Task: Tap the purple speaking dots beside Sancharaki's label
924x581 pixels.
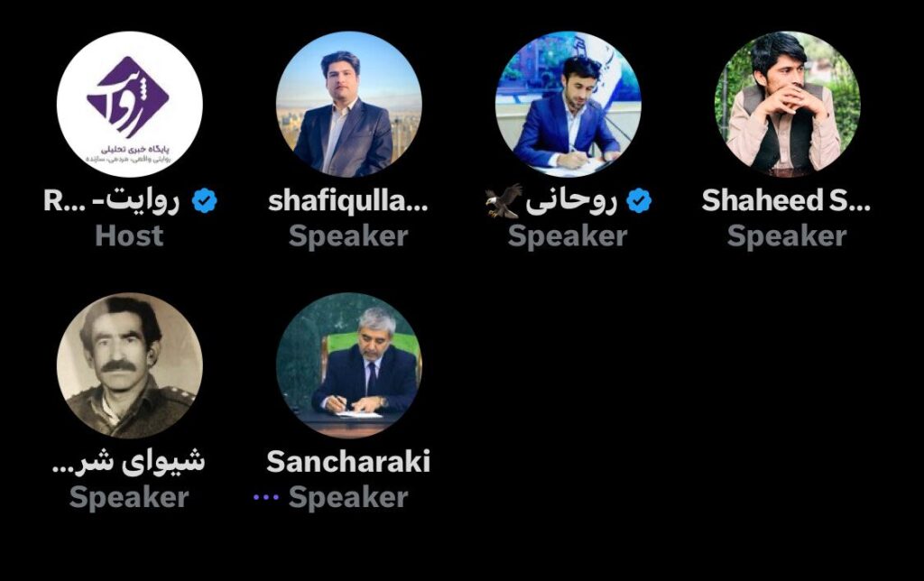Action: click(266, 497)
